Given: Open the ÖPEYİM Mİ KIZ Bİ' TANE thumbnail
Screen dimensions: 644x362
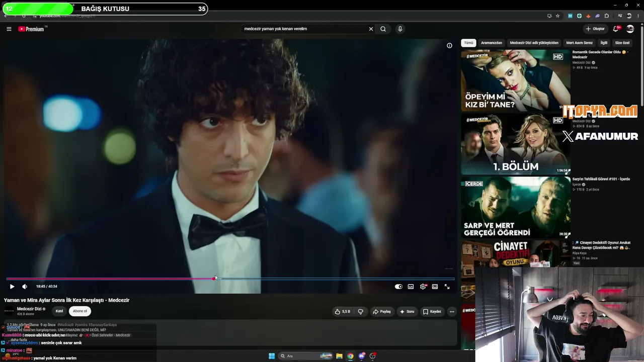Looking at the screenshot, I should pos(516,80).
